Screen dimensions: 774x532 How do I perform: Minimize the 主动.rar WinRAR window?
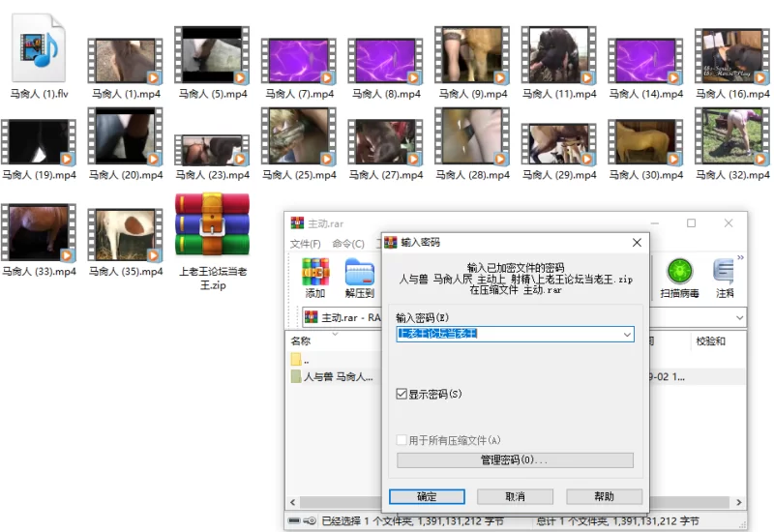coord(655,223)
